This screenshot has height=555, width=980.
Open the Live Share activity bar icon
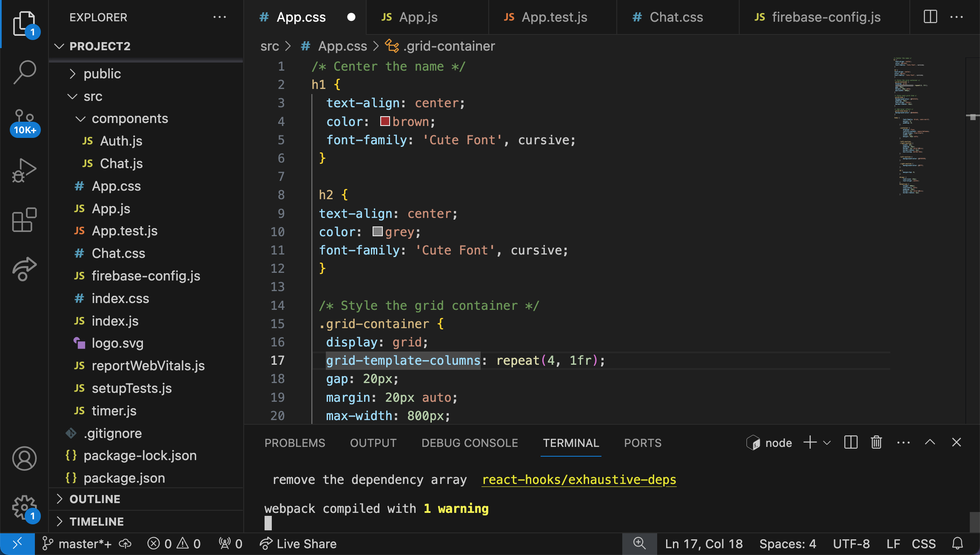[24, 269]
